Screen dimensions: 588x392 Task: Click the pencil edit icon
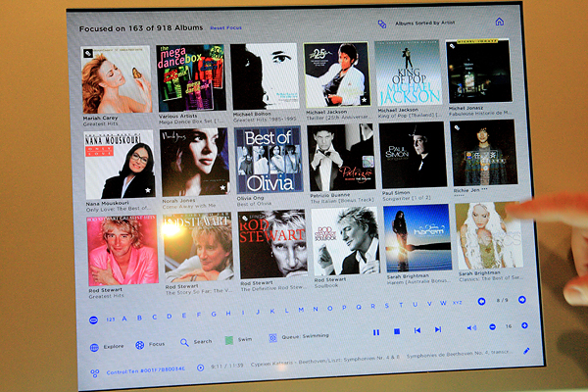click(x=526, y=351)
